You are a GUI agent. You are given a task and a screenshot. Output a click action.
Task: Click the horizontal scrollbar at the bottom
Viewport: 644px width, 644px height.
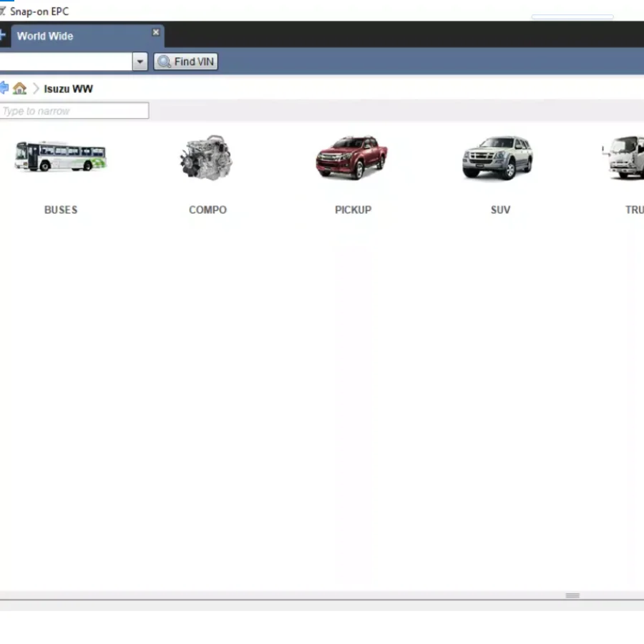click(x=572, y=595)
